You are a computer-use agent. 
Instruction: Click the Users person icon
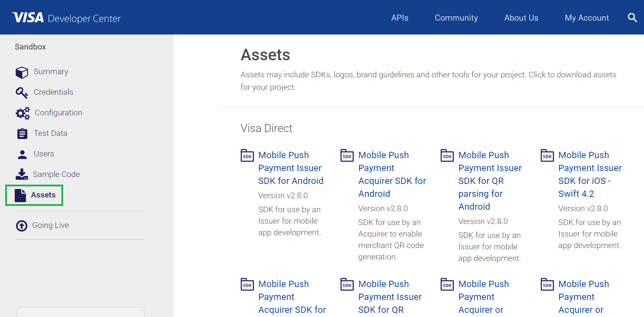point(22,154)
